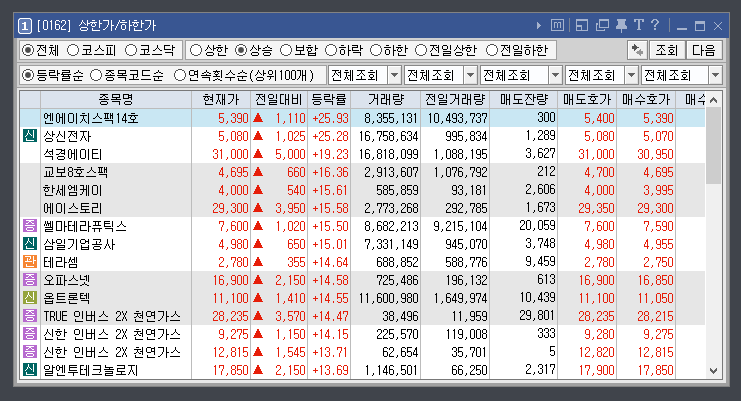The height and width of the screenshot is (401, 741).
Task: Select the 한세엠케이 stock name
Action: point(73,190)
